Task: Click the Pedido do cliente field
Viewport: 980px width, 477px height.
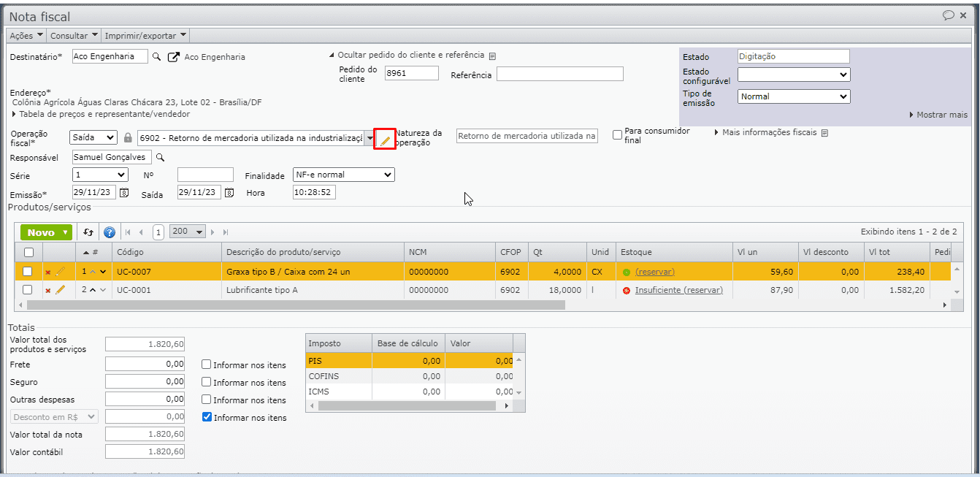Action: pyautogui.click(x=411, y=73)
